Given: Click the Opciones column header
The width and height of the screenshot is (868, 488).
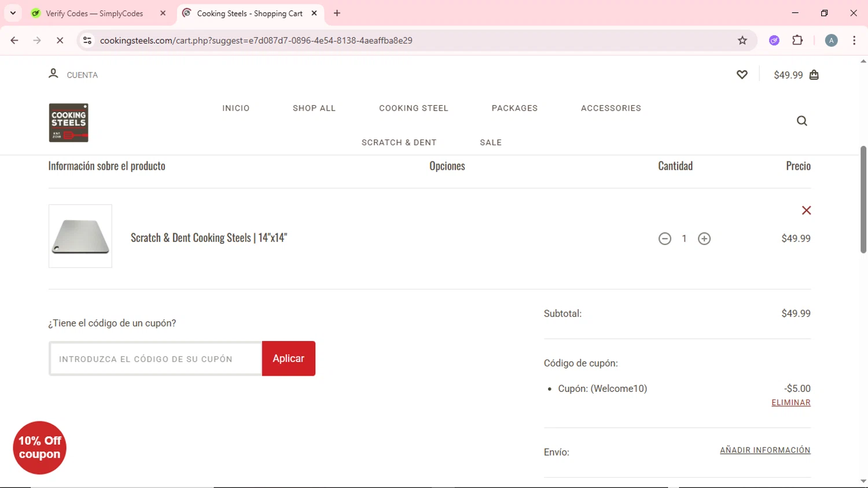Looking at the screenshot, I should click(447, 166).
